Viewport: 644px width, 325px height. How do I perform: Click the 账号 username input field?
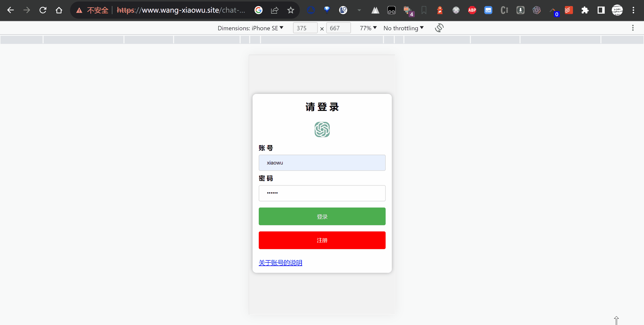click(x=322, y=163)
